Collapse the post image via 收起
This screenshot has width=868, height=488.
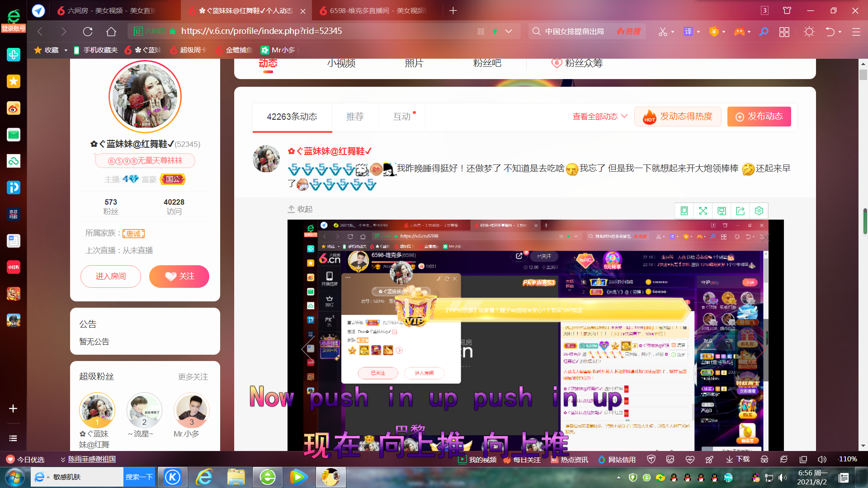click(x=300, y=209)
